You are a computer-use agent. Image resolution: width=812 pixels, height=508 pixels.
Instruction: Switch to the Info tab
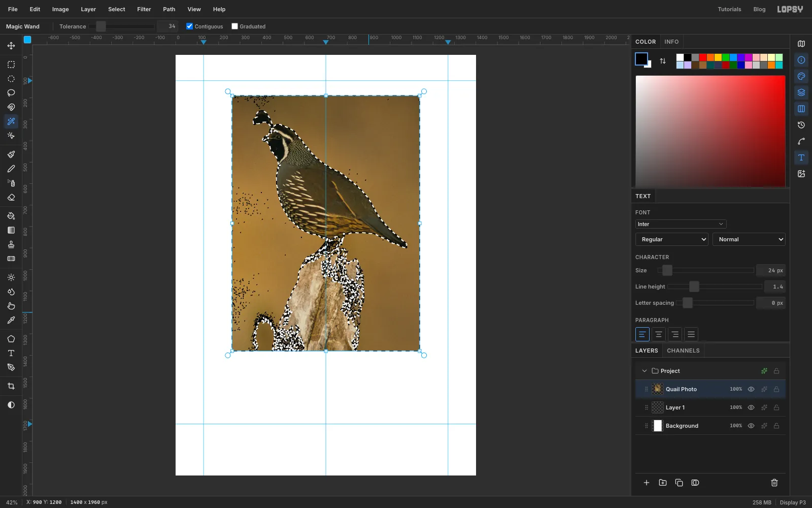[671, 42]
